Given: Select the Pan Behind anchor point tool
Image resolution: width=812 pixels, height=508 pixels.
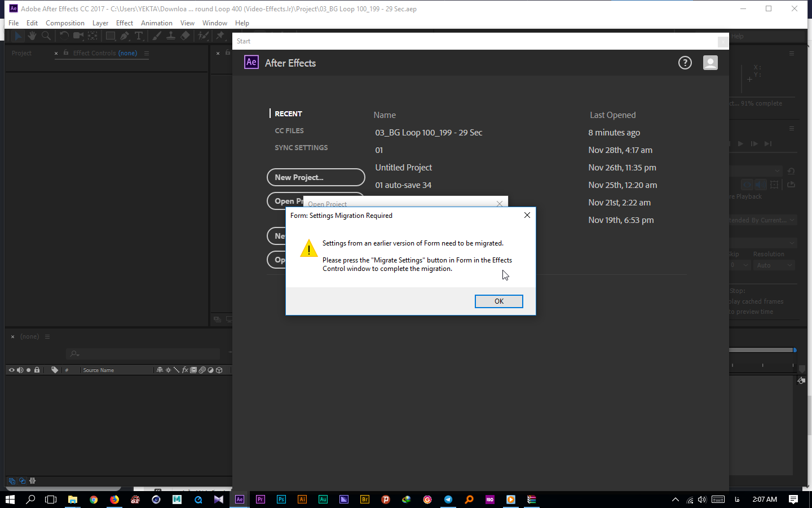Looking at the screenshot, I should tap(93, 36).
